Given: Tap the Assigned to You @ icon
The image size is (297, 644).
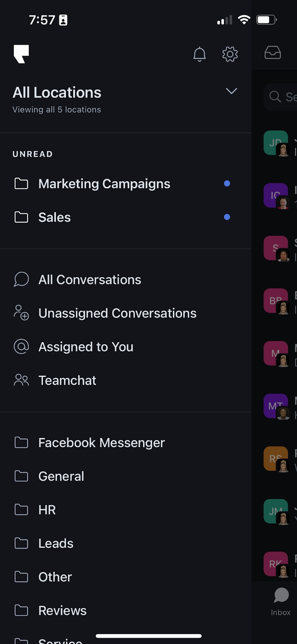Looking at the screenshot, I should point(21,347).
